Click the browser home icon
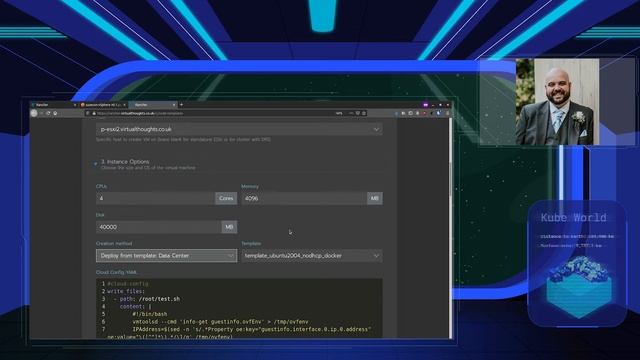 coord(55,113)
